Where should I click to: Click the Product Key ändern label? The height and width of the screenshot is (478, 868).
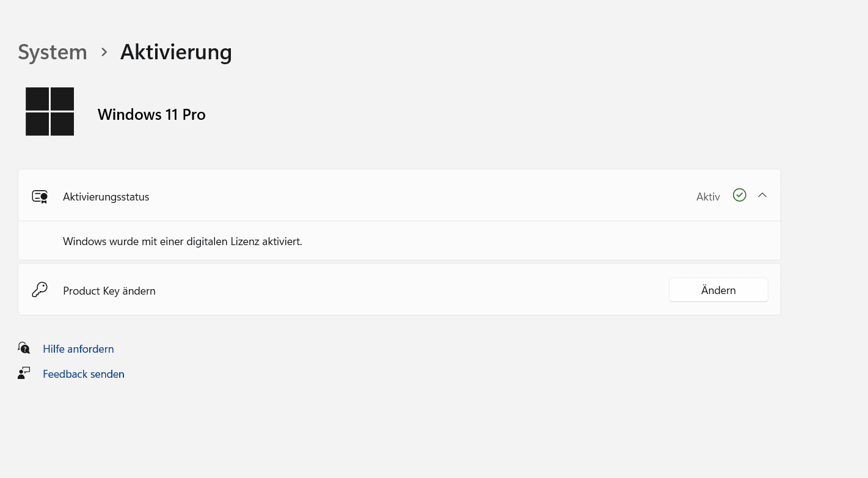pos(109,291)
